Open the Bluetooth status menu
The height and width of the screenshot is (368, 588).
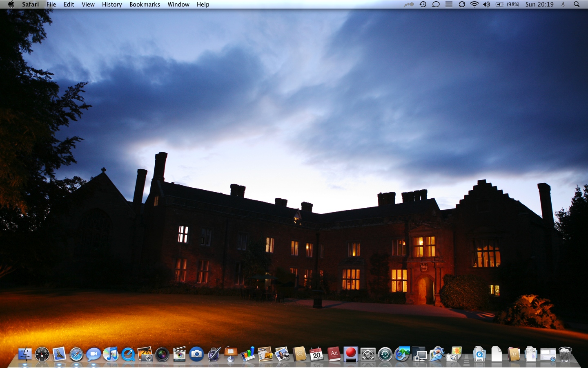[563, 4]
